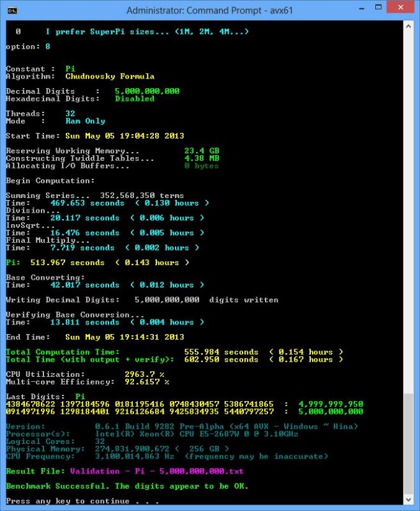Click the scrollbar up arrow
The height and width of the screenshot is (511, 420).
(x=409, y=26)
